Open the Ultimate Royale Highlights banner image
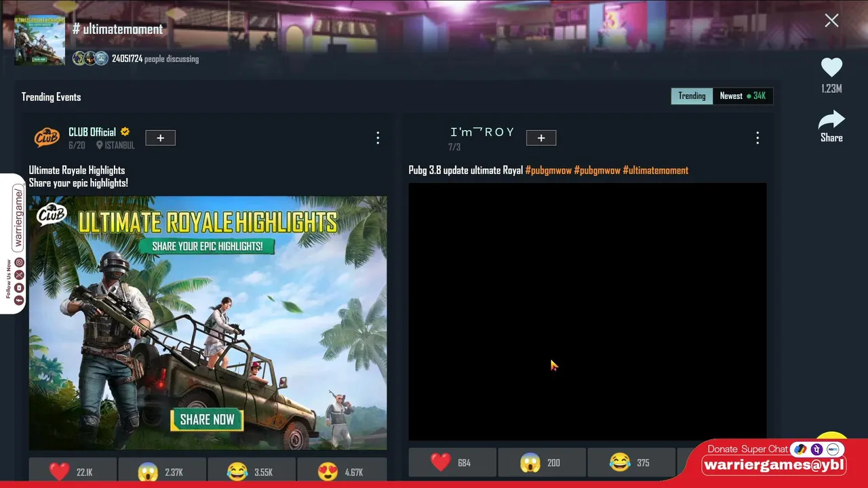Viewport: 868px width, 488px height. 208,323
